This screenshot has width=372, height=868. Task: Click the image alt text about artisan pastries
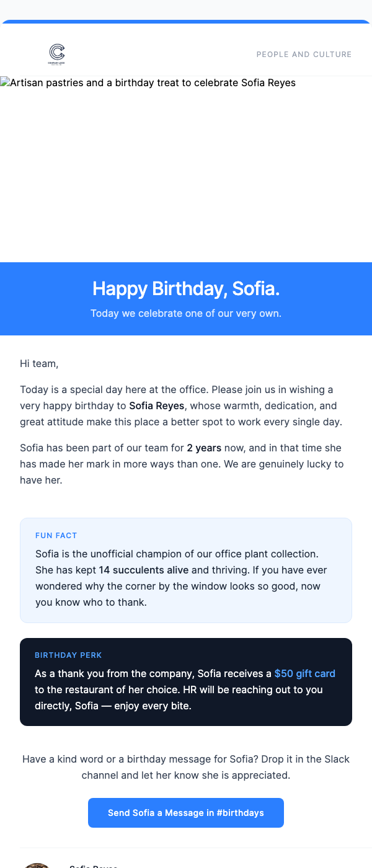tap(152, 82)
